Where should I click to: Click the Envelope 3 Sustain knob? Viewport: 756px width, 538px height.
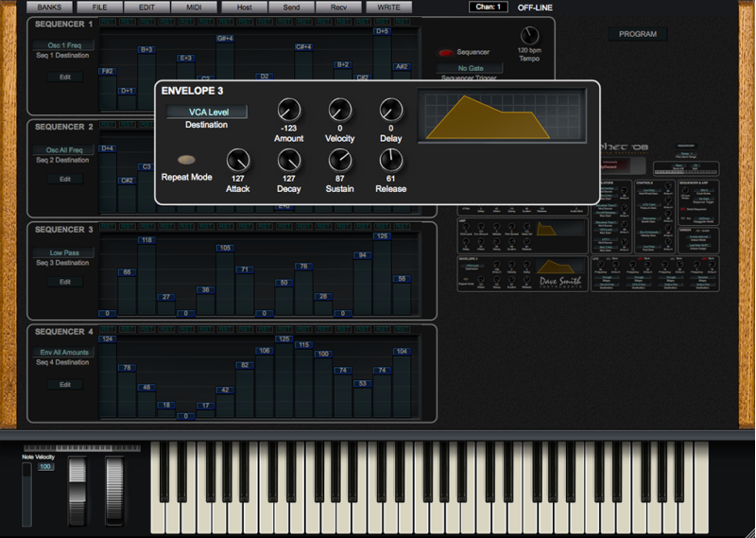[x=340, y=161]
